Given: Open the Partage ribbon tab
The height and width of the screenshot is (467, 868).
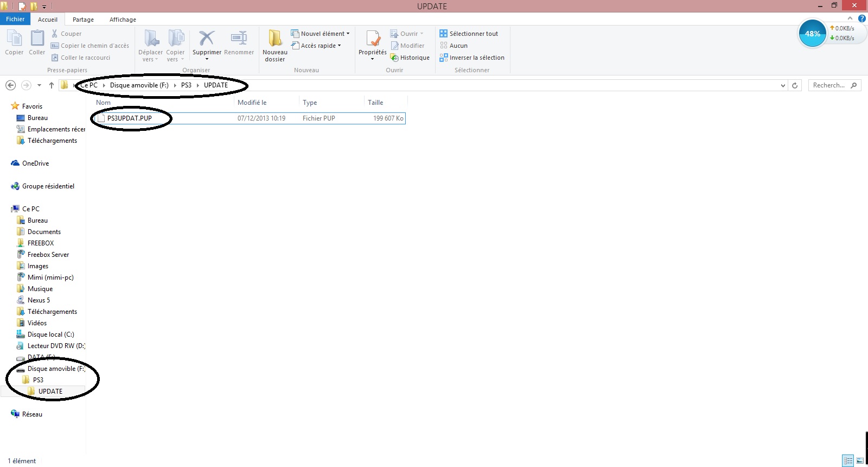Looking at the screenshot, I should coord(83,20).
